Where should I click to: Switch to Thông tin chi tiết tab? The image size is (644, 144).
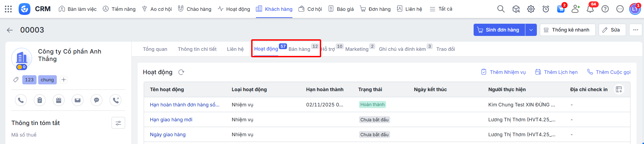click(197, 49)
